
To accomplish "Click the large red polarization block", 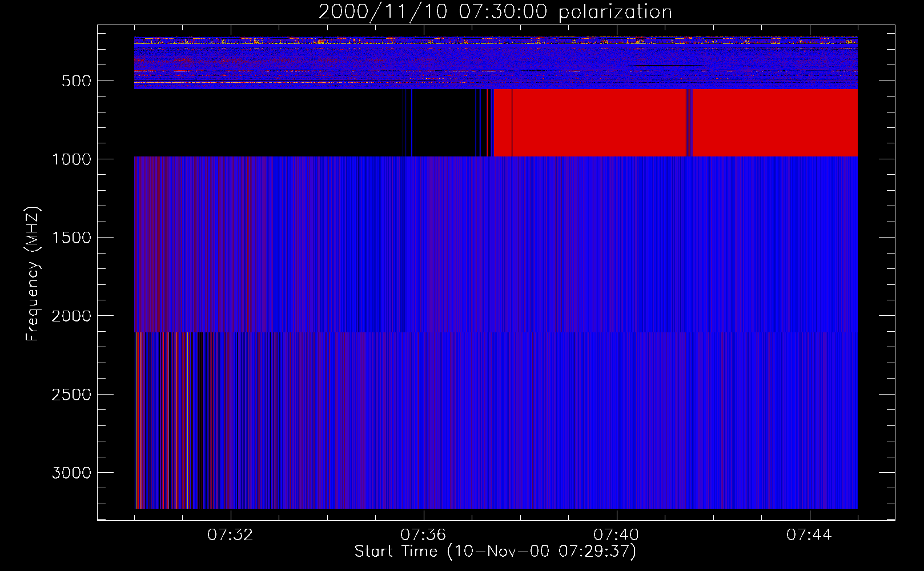I will [x=676, y=122].
